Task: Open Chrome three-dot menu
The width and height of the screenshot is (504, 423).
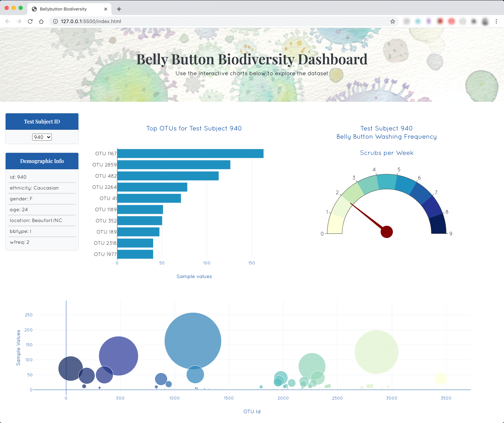Action: click(x=496, y=21)
